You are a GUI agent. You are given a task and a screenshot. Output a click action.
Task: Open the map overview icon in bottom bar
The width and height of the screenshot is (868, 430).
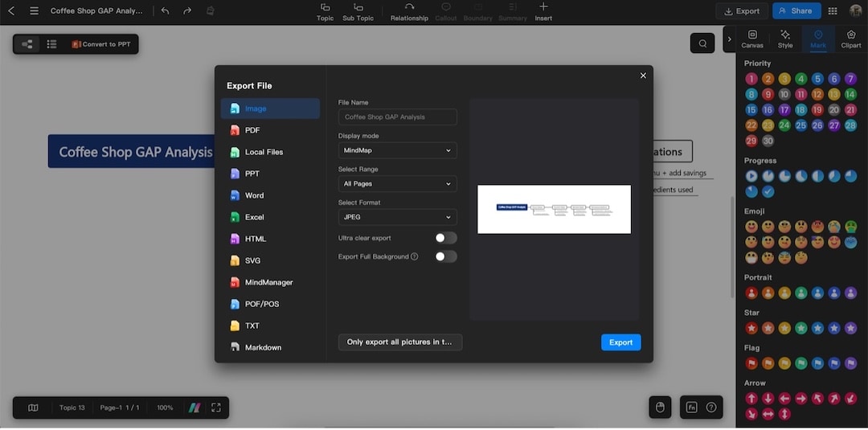(x=33, y=407)
